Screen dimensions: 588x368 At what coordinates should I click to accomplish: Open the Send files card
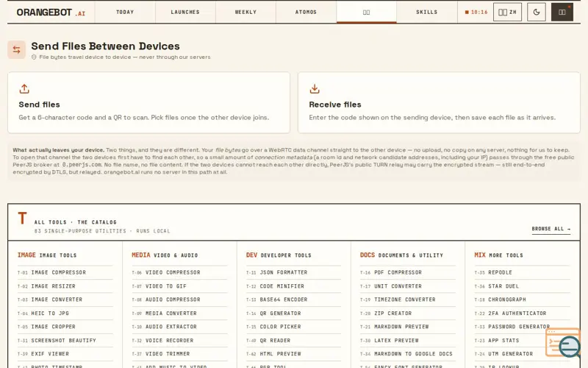click(149, 102)
